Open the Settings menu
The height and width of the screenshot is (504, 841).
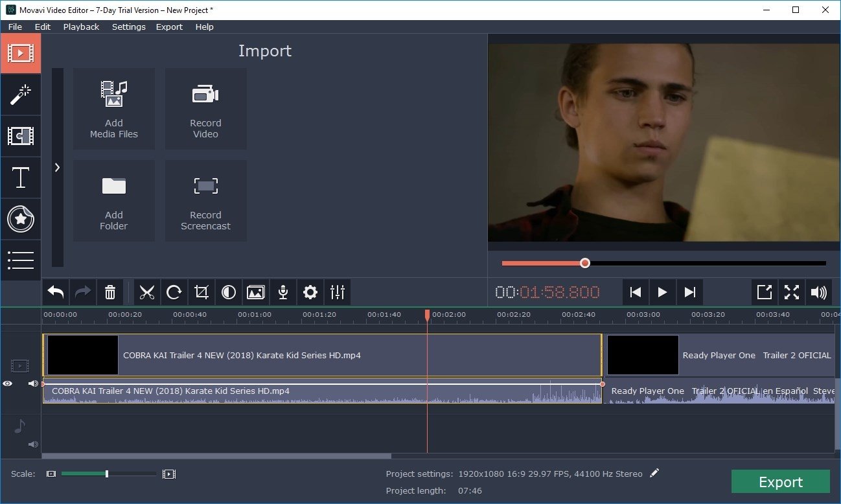tap(129, 27)
